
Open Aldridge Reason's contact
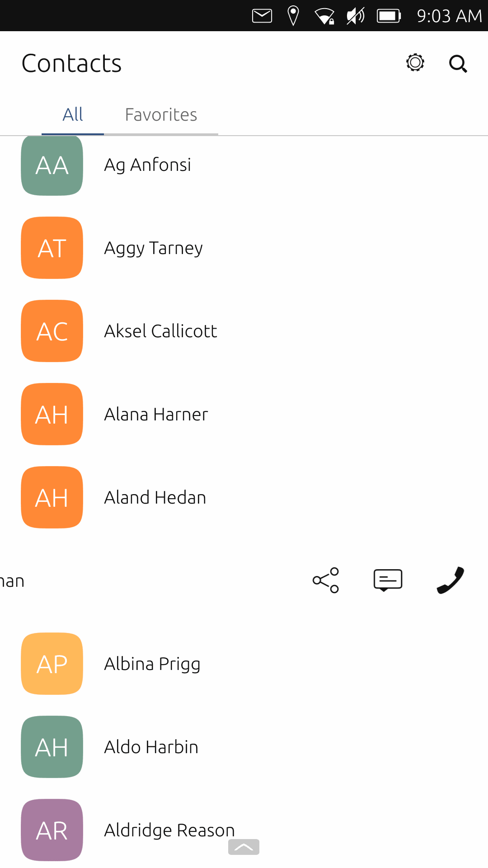169,830
